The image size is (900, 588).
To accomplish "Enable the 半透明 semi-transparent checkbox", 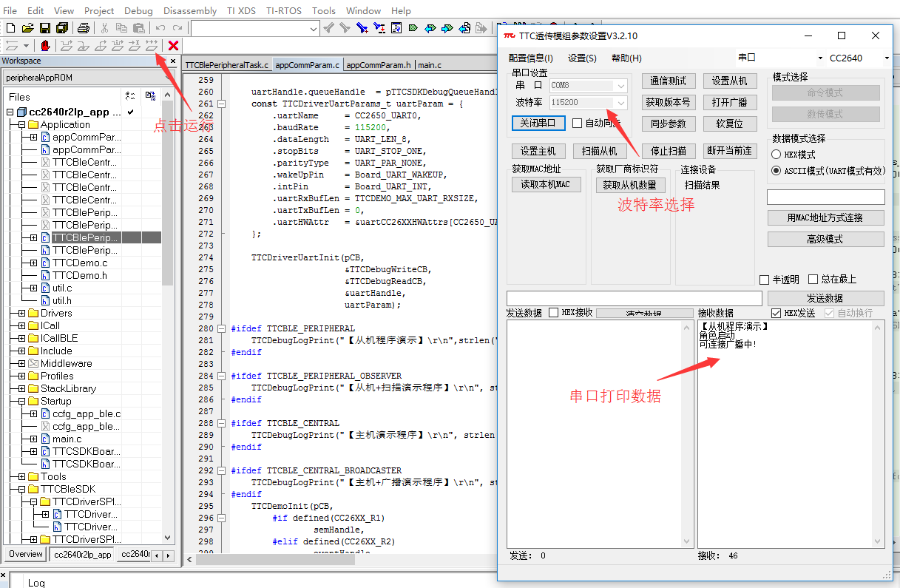I will pyautogui.click(x=765, y=280).
